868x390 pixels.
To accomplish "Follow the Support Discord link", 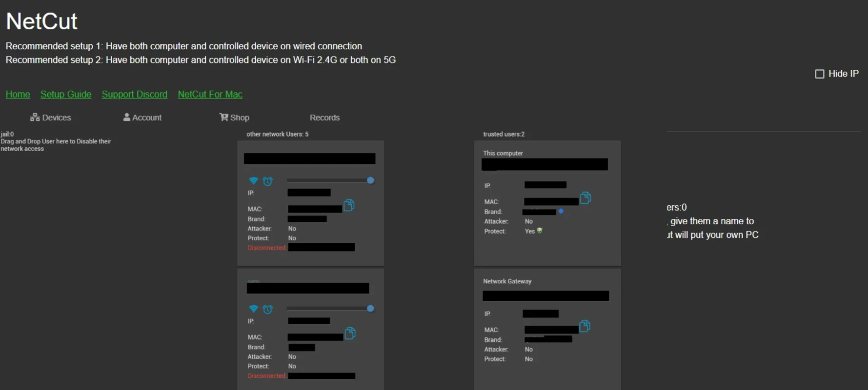I will [x=134, y=94].
